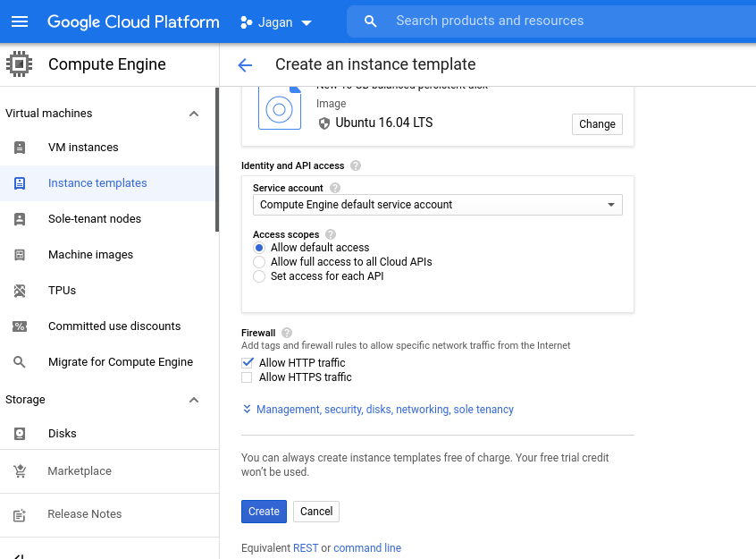Collapse the Virtual machines section
756x559 pixels.
pos(194,114)
